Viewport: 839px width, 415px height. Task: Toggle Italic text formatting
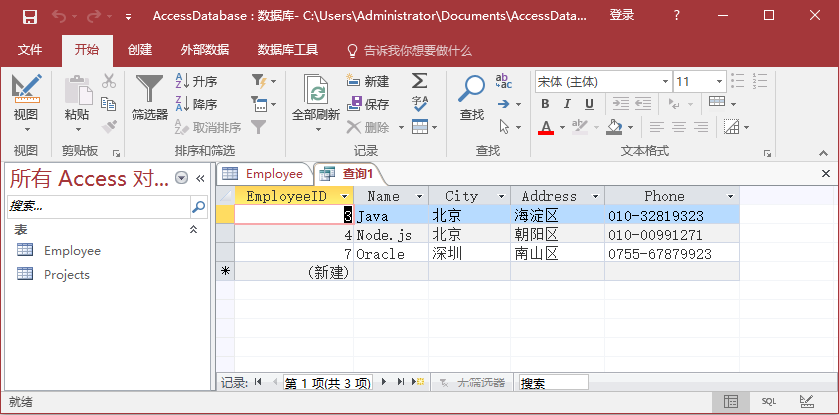(568, 104)
